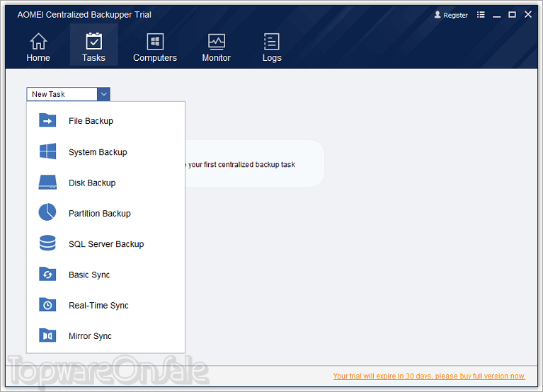Open the Monitor chart icon
Viewport: 543px width, 392px height.
[x=217, y=42]
